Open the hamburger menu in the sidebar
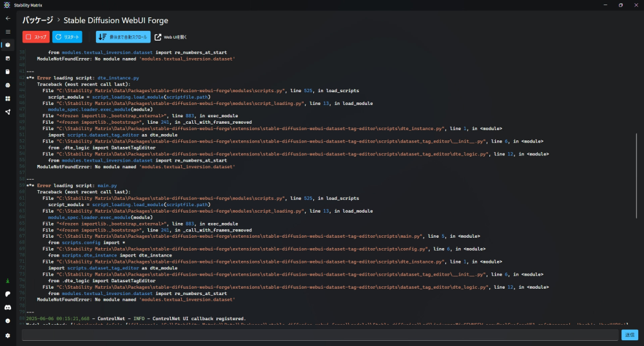Viewport: 644px width, 346px height. [x=8, y=32]
